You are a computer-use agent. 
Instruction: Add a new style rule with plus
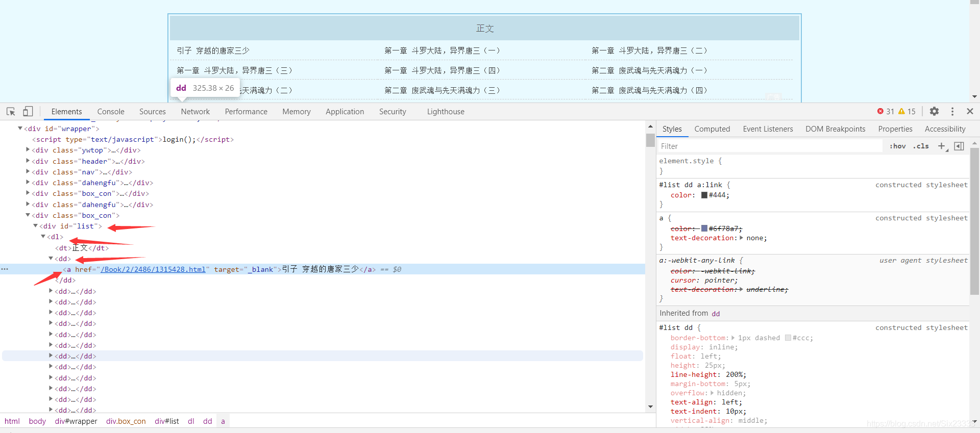(x=942, y=146)
